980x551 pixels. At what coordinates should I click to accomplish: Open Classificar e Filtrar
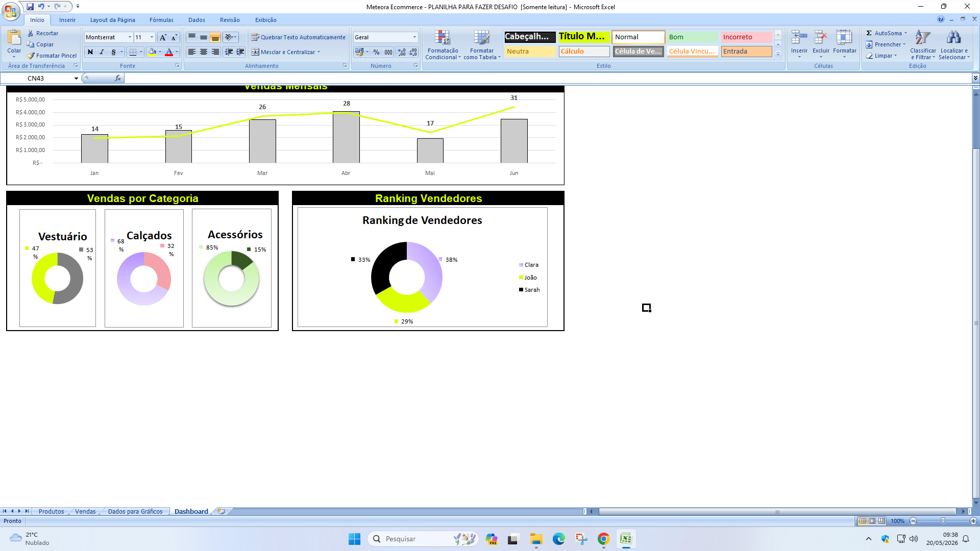tap(923, 45)
